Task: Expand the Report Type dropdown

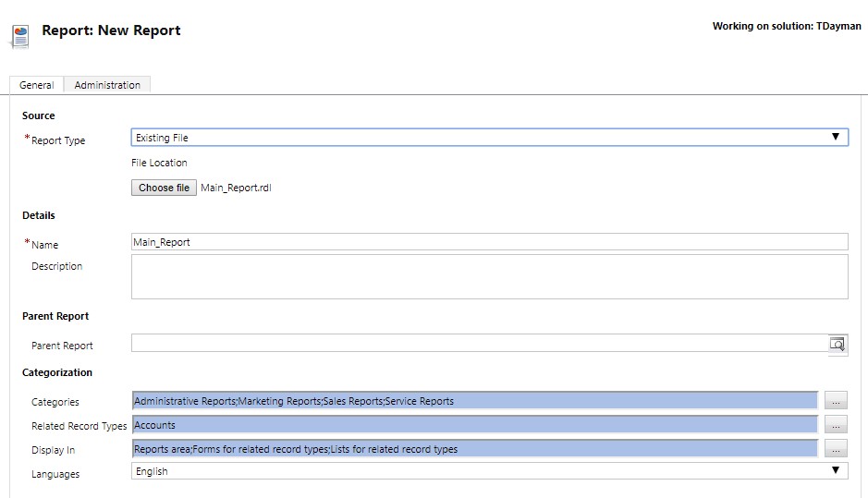Action: (489, 138)
